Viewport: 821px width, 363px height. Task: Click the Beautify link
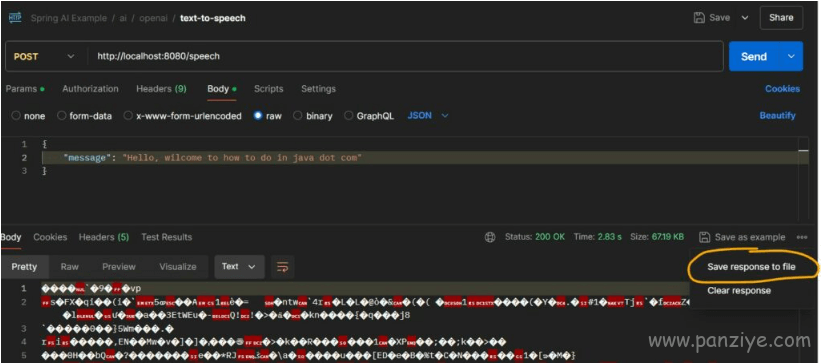[778, 116]
